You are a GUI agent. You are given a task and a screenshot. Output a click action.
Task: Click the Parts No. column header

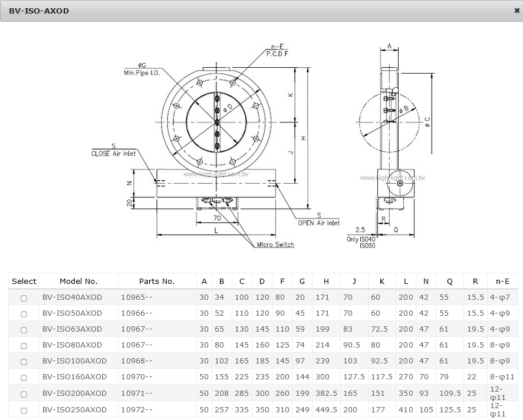tap(157, 282)
